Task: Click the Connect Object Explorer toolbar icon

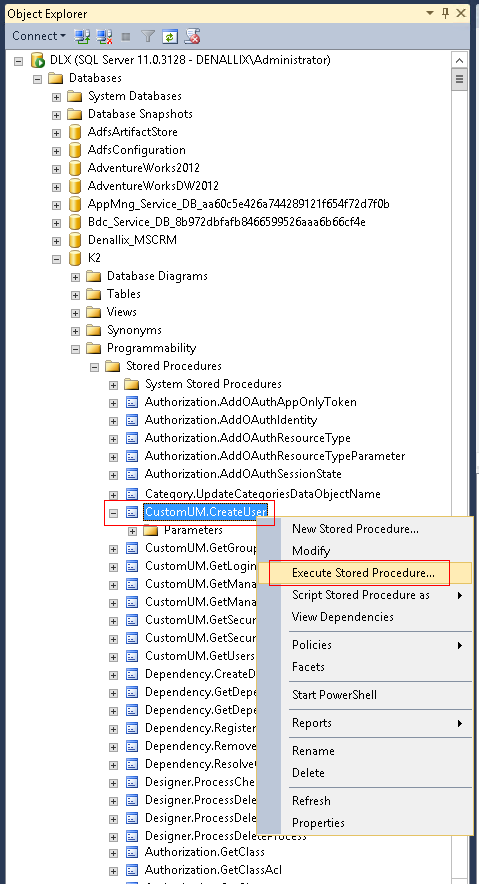Action: click(82, 36)
